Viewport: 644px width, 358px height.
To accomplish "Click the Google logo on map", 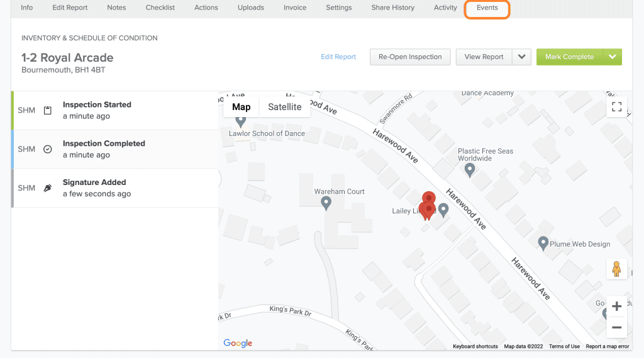I will click(238, 343).
